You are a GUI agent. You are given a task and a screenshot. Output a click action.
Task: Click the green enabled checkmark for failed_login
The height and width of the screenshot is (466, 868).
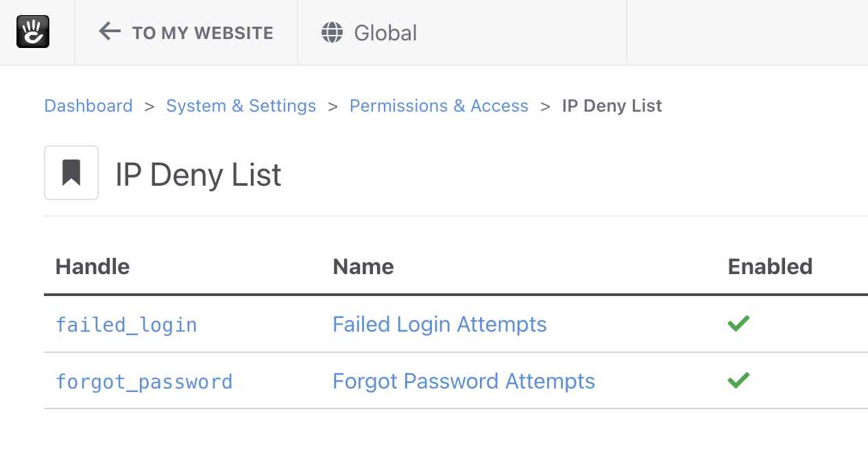tap(738, 323)
